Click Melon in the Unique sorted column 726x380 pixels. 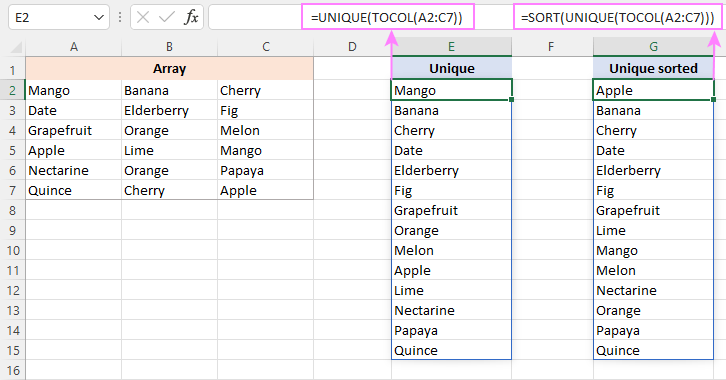coord(653,270)
